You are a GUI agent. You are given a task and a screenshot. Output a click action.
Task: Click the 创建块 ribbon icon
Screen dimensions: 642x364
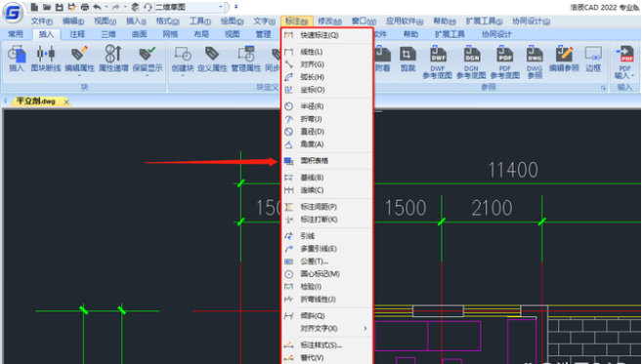[x=183, y=60]
